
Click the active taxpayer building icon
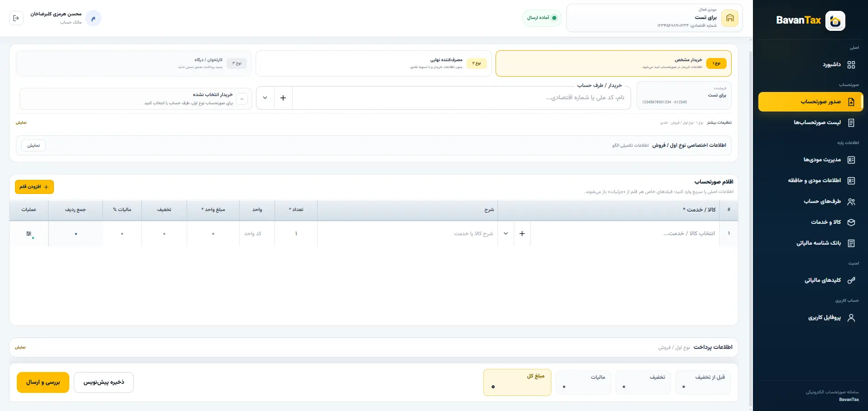(x=730, y=18)
